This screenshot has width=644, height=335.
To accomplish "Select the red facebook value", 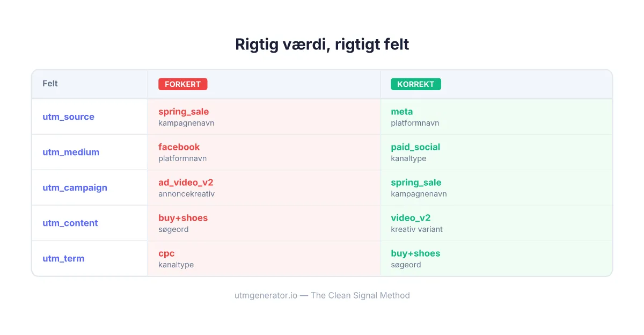I will [x=179, y=147].
